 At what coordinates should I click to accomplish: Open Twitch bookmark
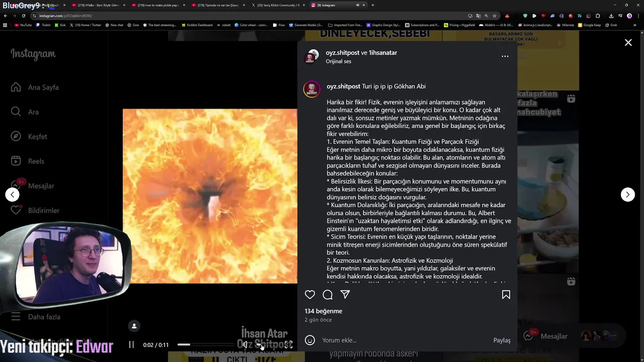(x=43, y=25)
